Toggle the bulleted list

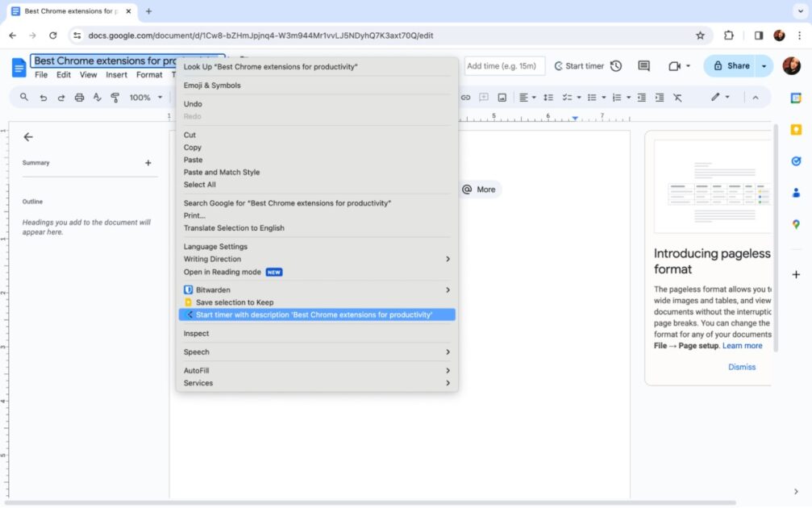593,97
